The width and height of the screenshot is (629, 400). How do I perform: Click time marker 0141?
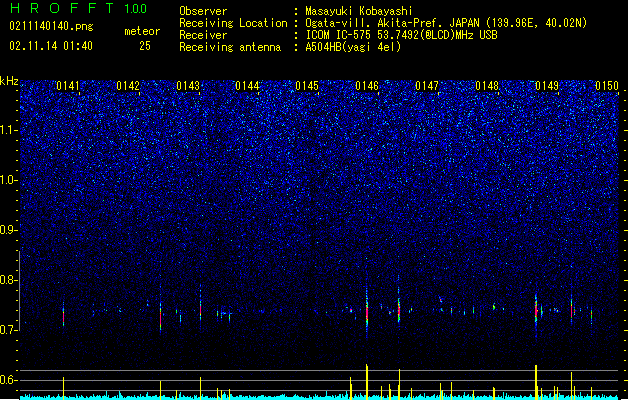(68, 86)
